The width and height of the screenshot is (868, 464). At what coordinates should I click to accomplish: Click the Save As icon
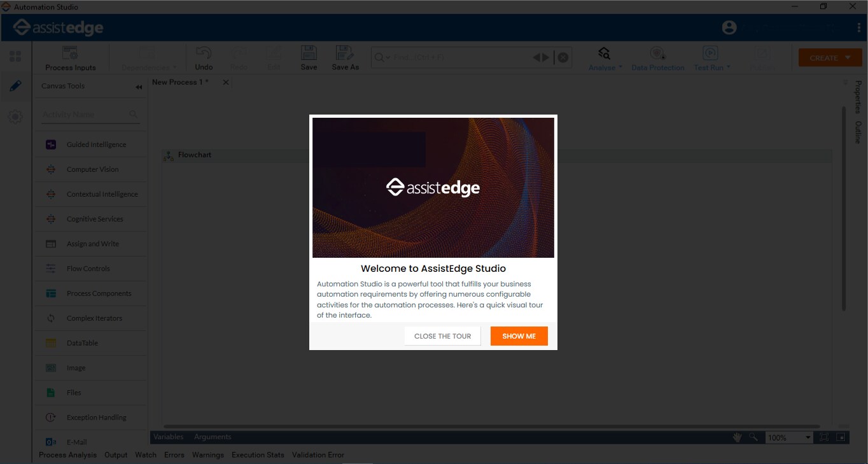(345, 58)
